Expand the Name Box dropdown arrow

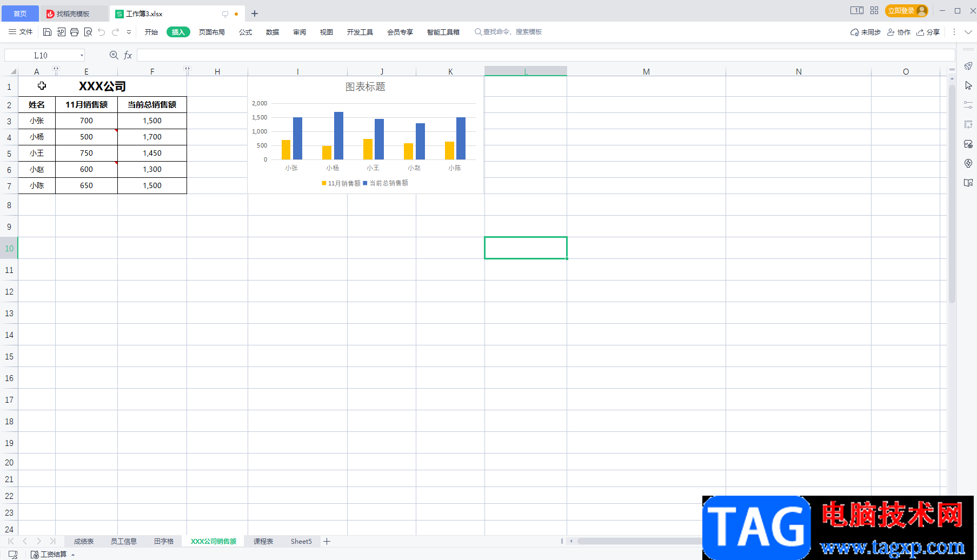82,55
